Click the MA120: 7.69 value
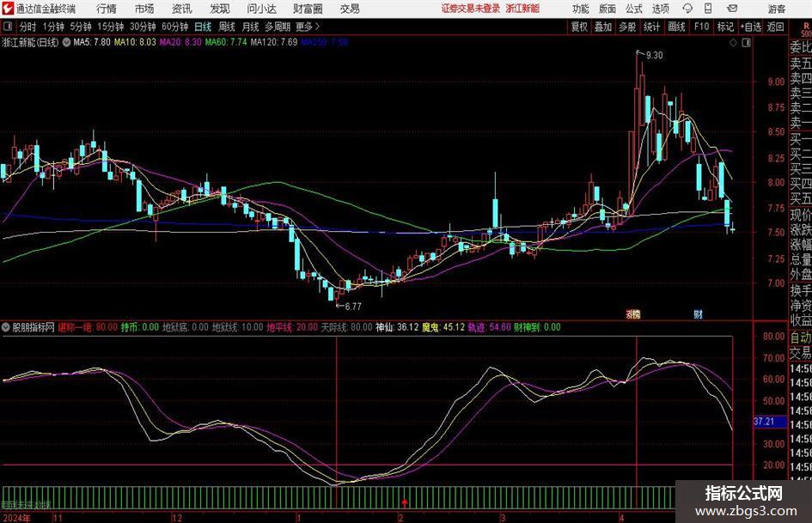Screen dimensions: 812x523 [x=274, y=42]
